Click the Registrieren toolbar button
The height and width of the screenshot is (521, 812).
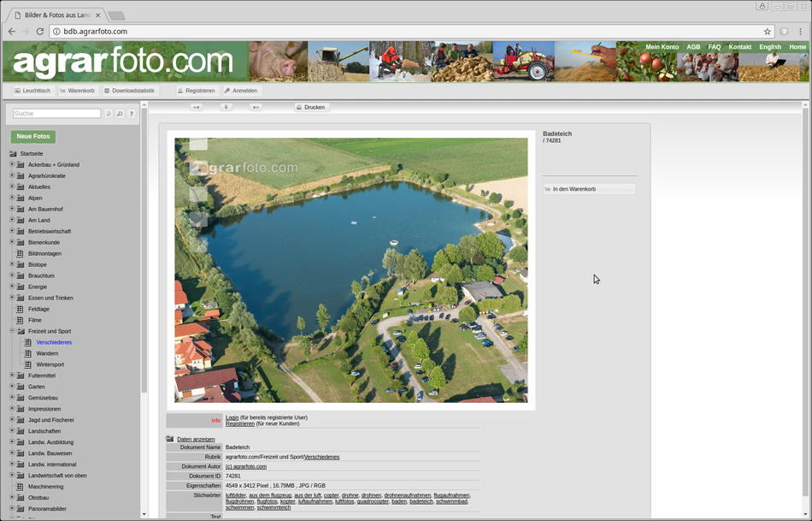click(x=197, y=91)
